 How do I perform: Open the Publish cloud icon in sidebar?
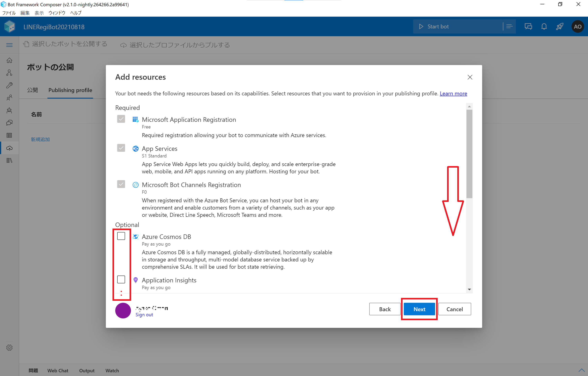9,148
